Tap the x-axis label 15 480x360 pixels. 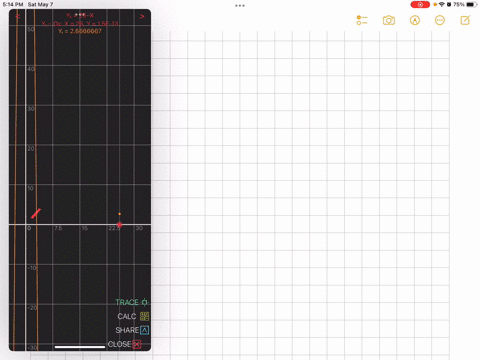pos(85,228)
